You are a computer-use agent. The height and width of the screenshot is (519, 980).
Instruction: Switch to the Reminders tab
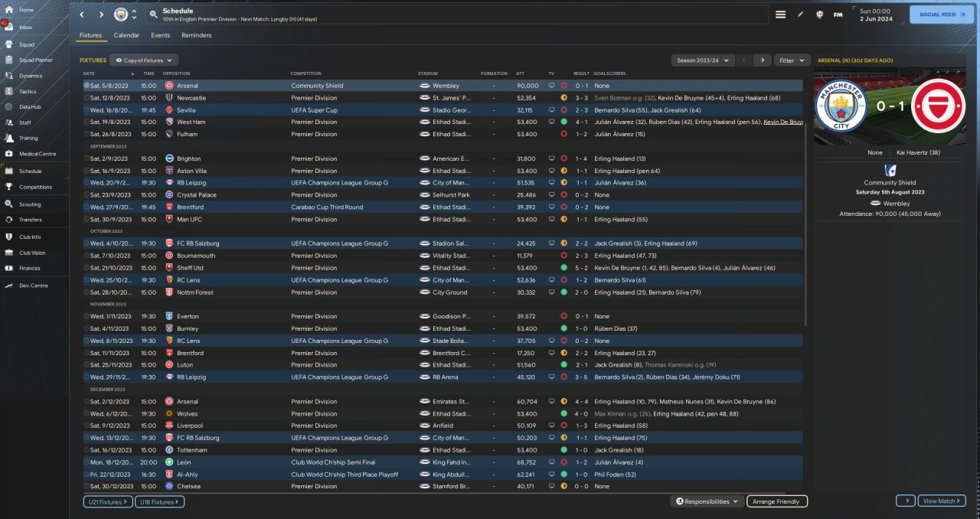tap(197, 35)
